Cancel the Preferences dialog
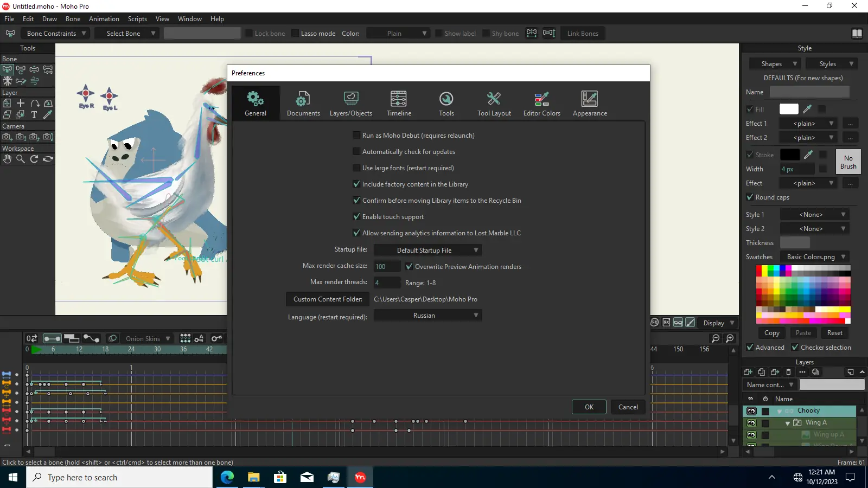868x488 pixels. click(628, 407)
